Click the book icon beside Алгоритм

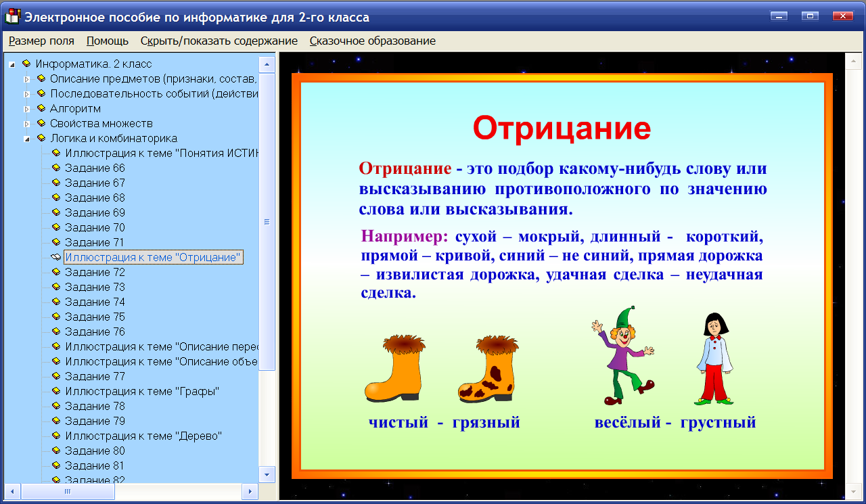coord(42,108)
